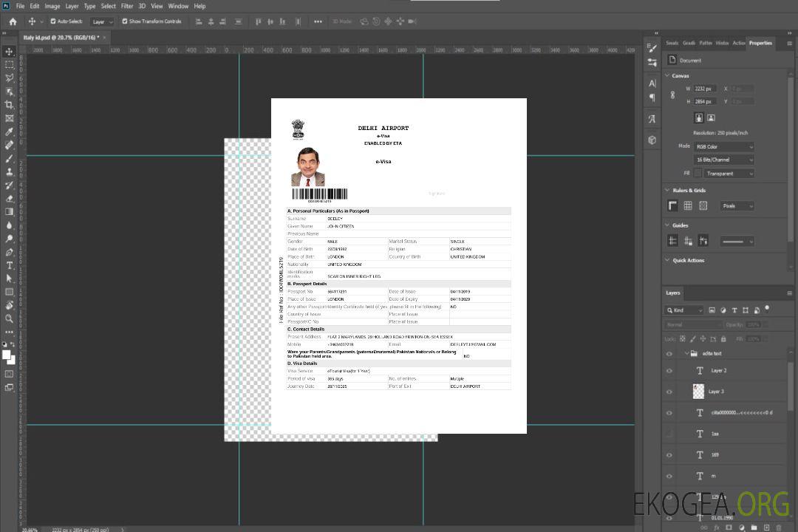
Task: Select the Eyedropper tool
Action: click(9, 132)
